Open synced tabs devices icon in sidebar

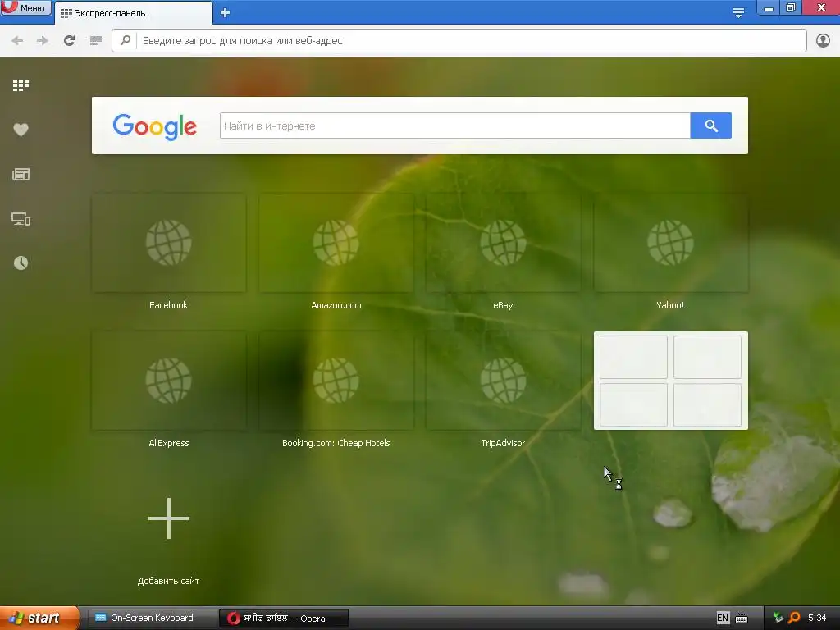(21, 218)
